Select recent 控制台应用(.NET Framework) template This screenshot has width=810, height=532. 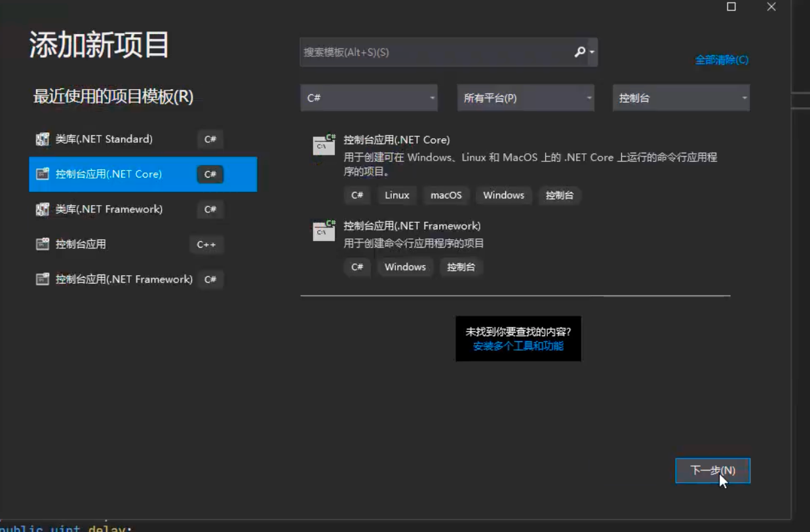[x=143, y=279]
